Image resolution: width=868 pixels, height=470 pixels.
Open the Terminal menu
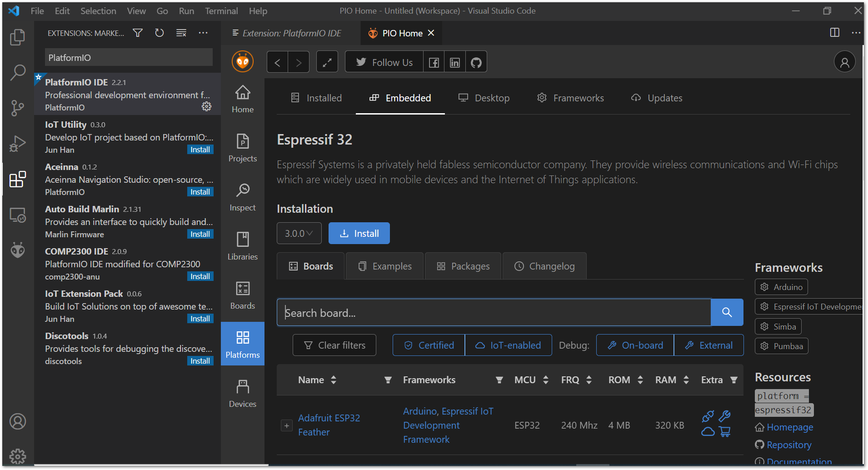(221, 11)
